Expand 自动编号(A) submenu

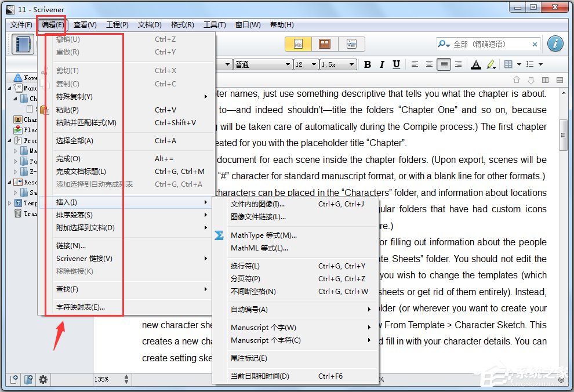tap(296, 309)
